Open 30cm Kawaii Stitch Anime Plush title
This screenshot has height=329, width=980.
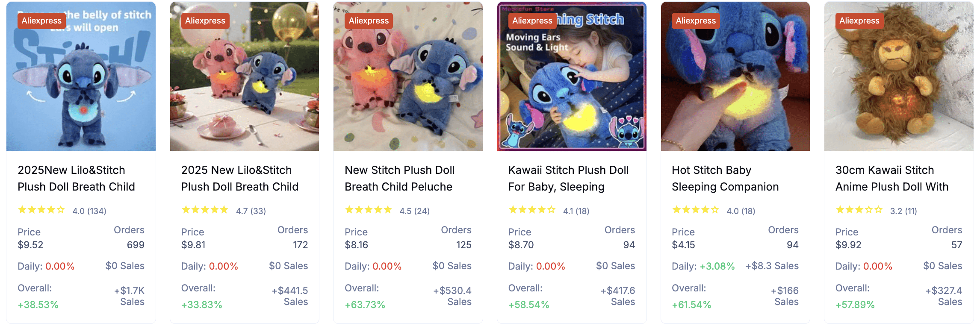[x=892, y=178]
